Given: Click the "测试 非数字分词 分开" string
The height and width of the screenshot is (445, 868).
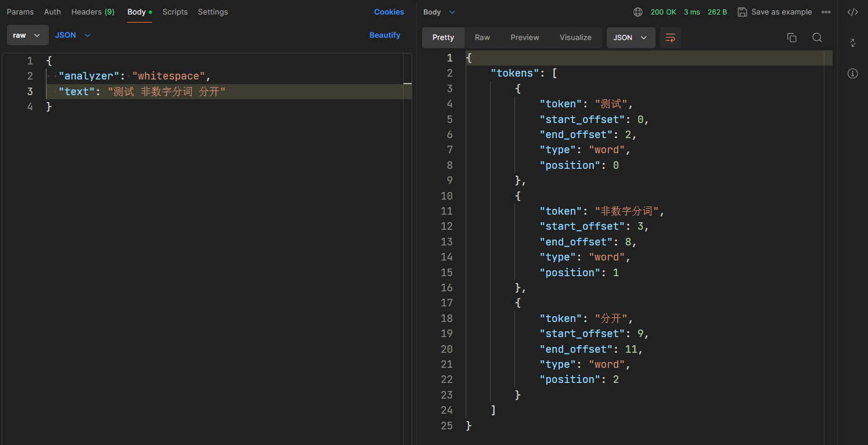Looking at the screenshot, I should coord(167,91).
